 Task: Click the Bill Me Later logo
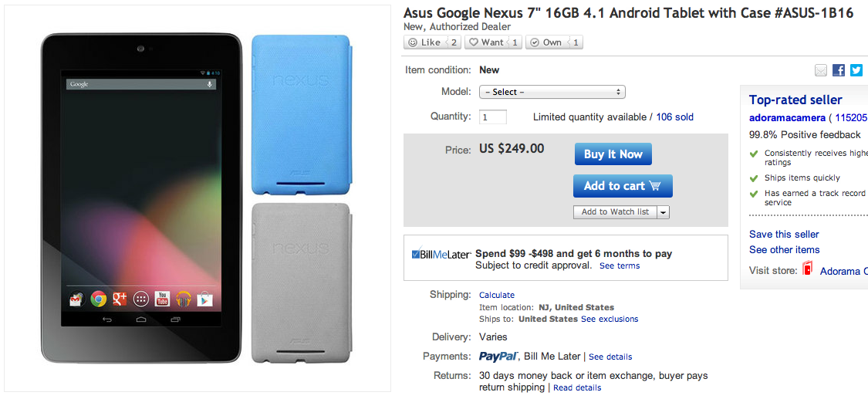(441, 254)
